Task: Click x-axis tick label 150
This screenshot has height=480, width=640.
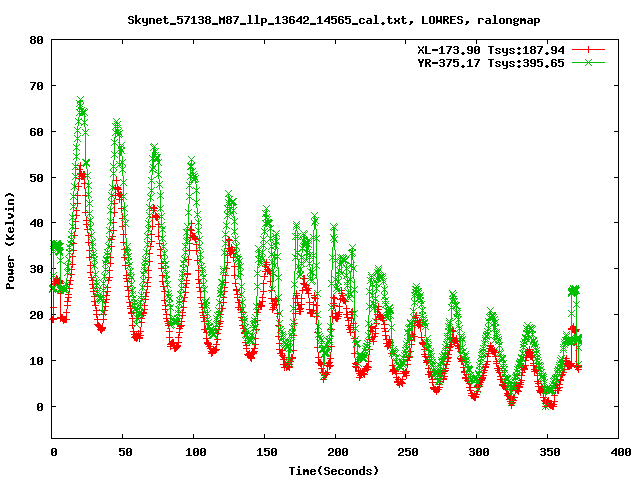Action: pos(267,452)
